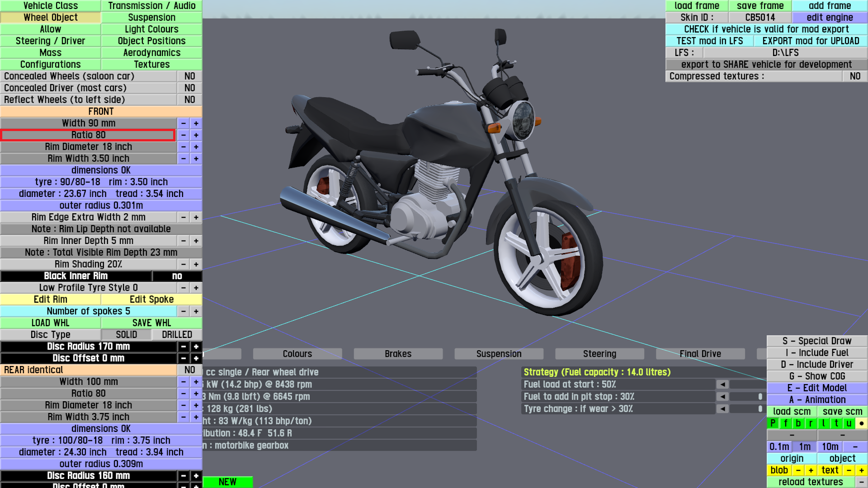Image resolution: width=868 pixels, height=488 pixels.
Task: Click the yellow dot view button
Action: pos(861,423)
